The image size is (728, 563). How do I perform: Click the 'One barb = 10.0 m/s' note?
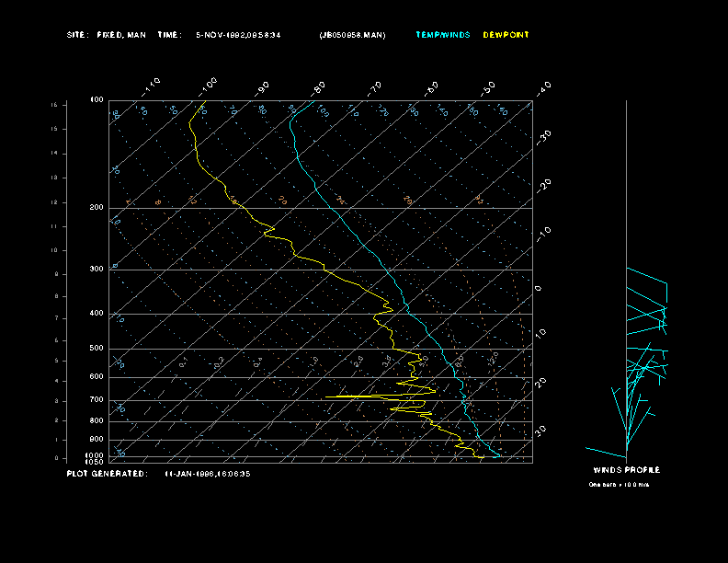click(619, 484)
